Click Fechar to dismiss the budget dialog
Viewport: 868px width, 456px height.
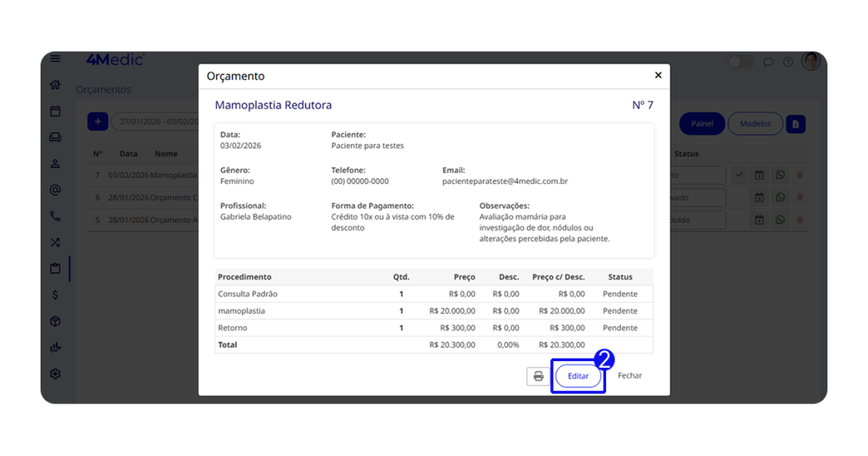click(629, 375)
